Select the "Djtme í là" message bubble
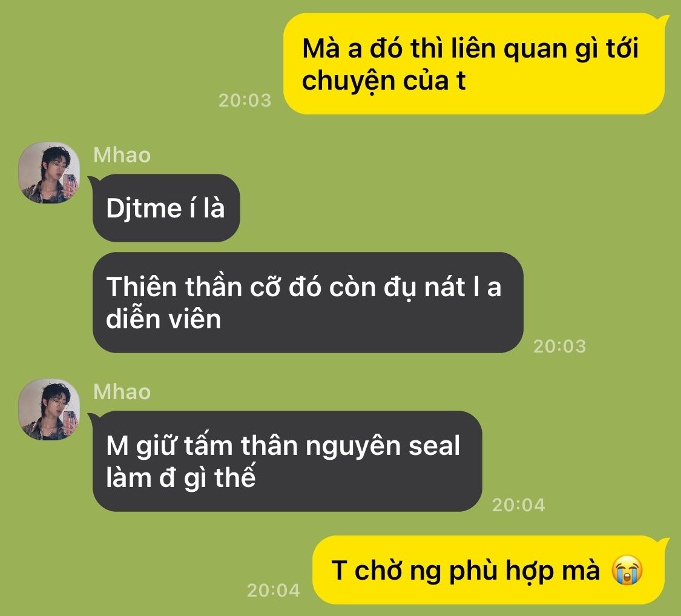 coord(166,208)
